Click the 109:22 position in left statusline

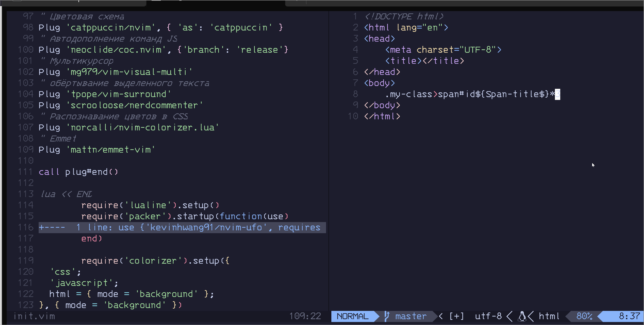click(x=305, y=316)
